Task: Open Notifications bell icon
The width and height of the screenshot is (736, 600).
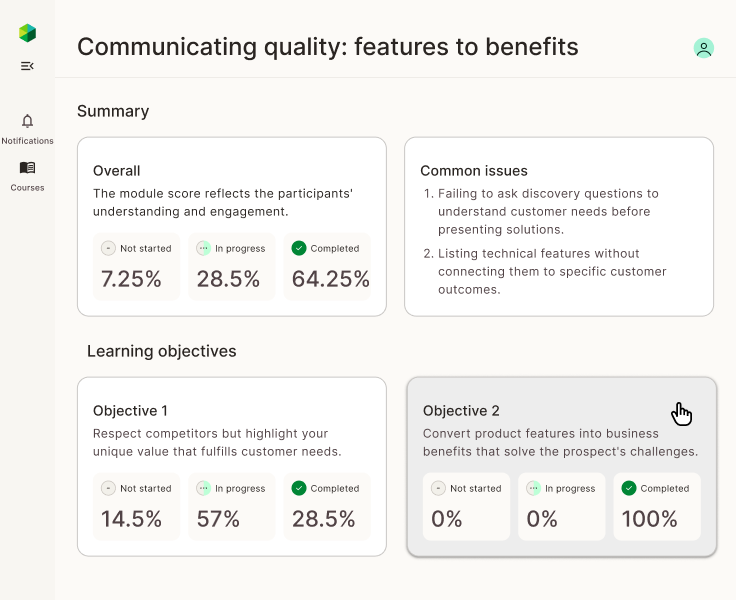Action: click(27, 121)
